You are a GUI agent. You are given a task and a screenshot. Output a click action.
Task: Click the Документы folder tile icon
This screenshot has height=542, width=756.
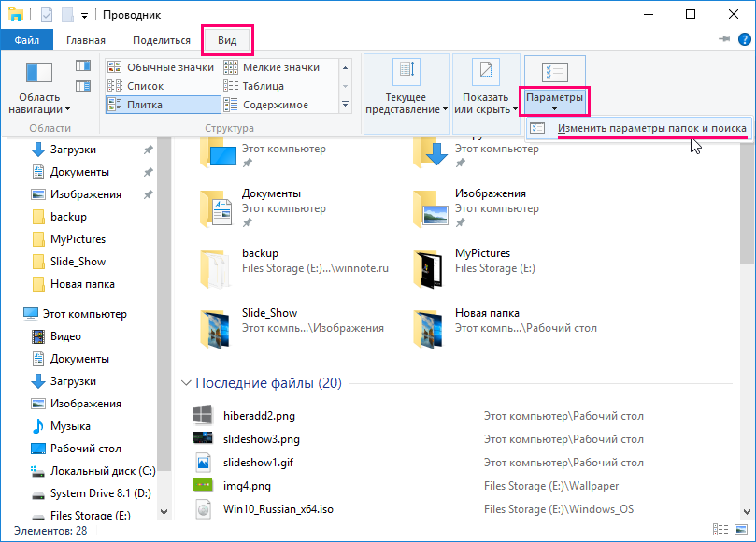point(216,207)
